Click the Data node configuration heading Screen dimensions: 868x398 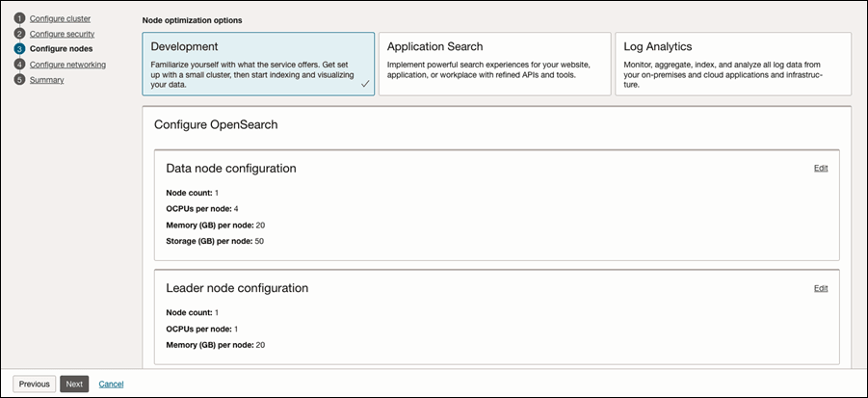pos(231,169)
